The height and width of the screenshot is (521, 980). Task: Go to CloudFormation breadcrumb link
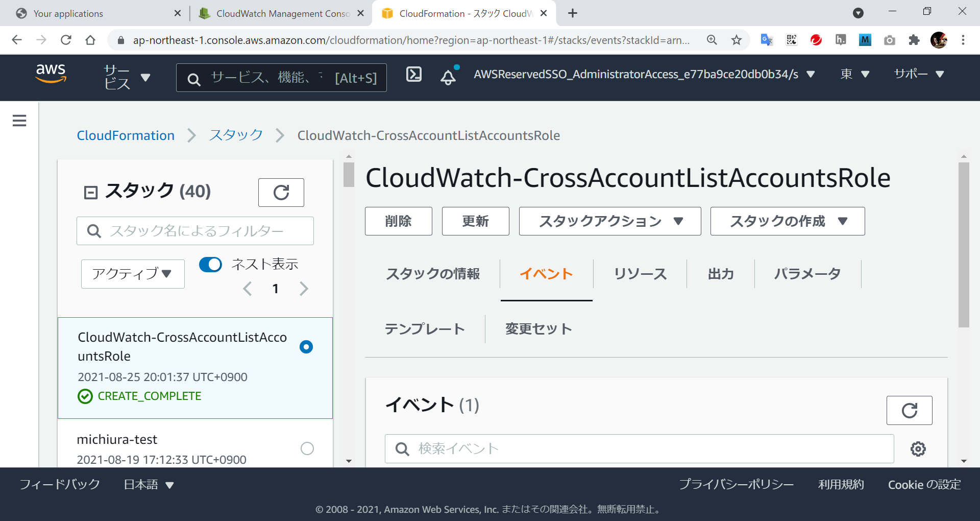(x=126, y=135)
